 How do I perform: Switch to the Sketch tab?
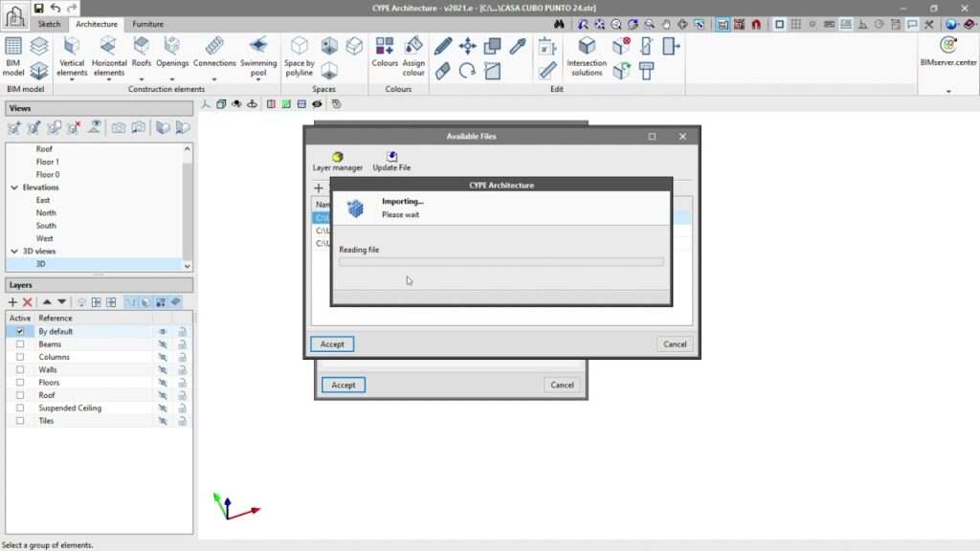pos(49,24)
